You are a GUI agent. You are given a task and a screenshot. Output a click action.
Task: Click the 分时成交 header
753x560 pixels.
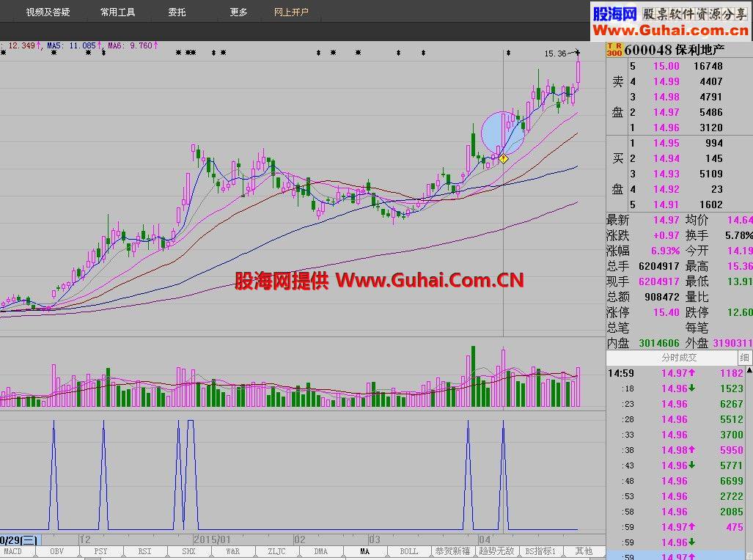pyautogui.click(x=678, y=357)
